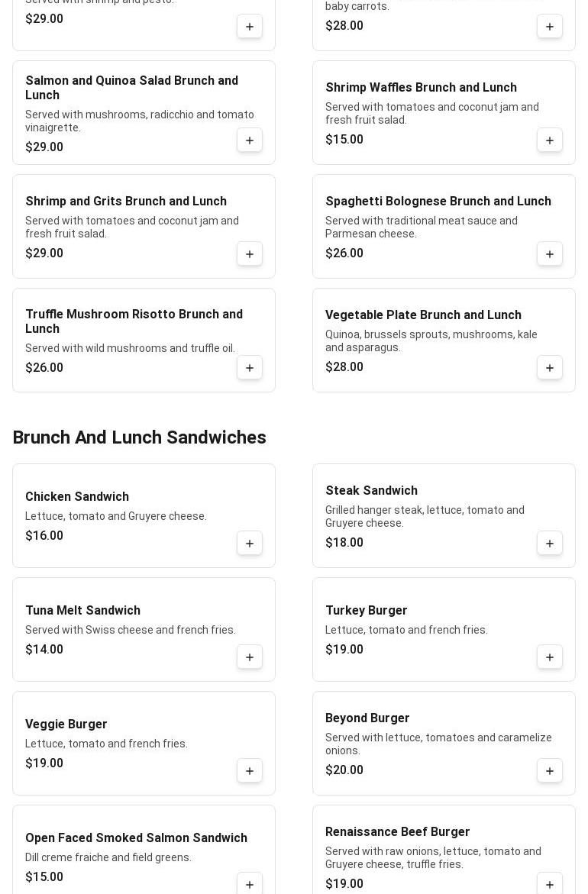Click plus for Shrimp and Grits
588x894 pixels.
pos(250,254)
